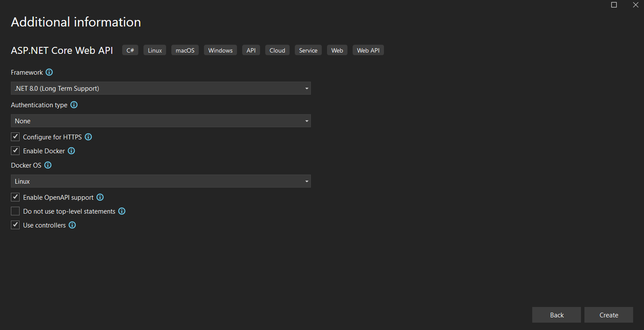Click the Cloud project tag
644x330 pixels.
tap(277, 50)
